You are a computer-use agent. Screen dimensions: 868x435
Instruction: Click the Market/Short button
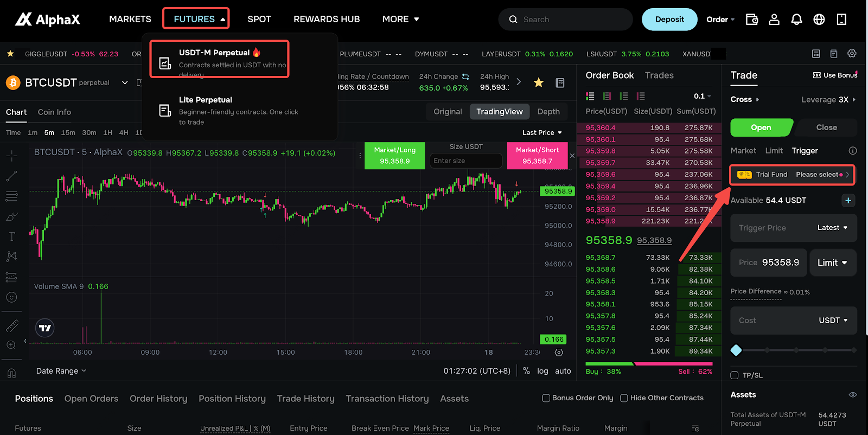pyautogui.click(x=537, y=156)
